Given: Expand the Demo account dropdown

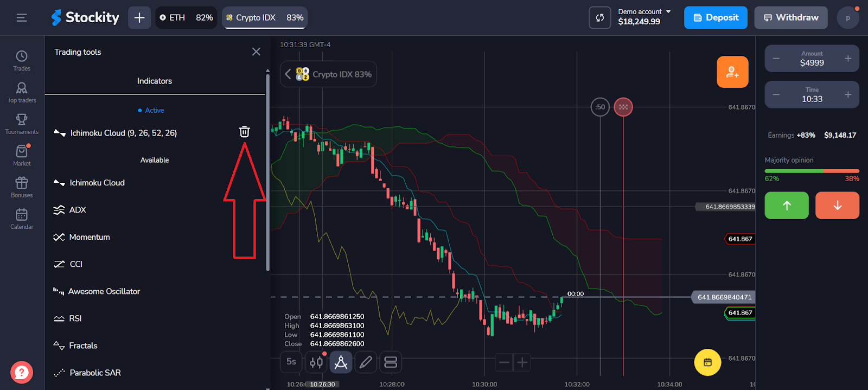Looking at the screenshot, I should [x=645, y=17].
